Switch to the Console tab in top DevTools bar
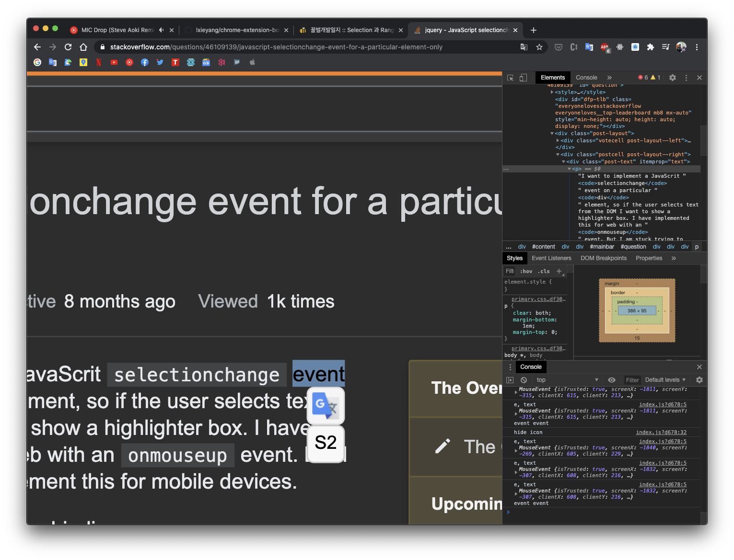Image resolution: width=734 pixels, height=560 pixels. (586, 78)
